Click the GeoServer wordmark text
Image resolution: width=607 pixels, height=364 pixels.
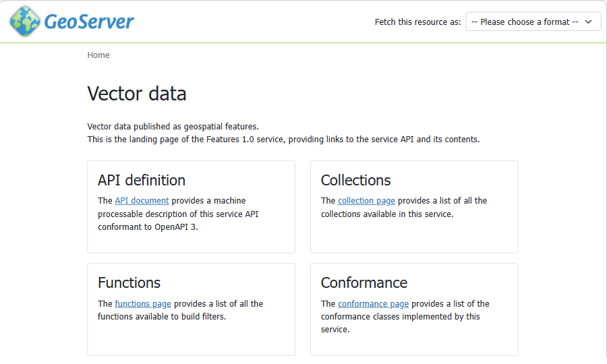coord(89,22)
